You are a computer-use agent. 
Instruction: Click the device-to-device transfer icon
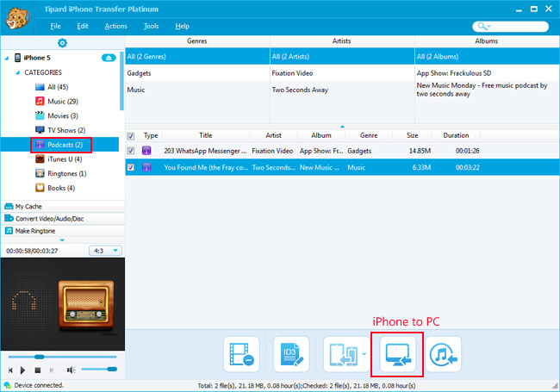pyautogui.click(x=343, y=354)
